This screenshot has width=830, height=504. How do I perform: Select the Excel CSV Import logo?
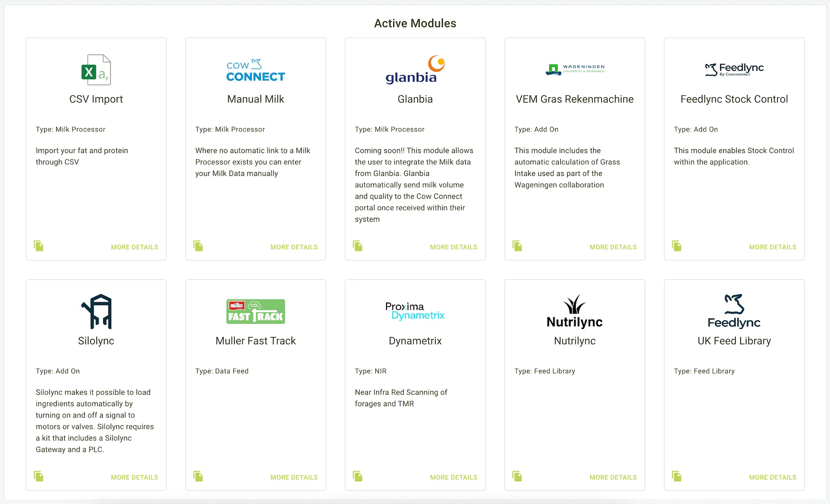(96, 70)
